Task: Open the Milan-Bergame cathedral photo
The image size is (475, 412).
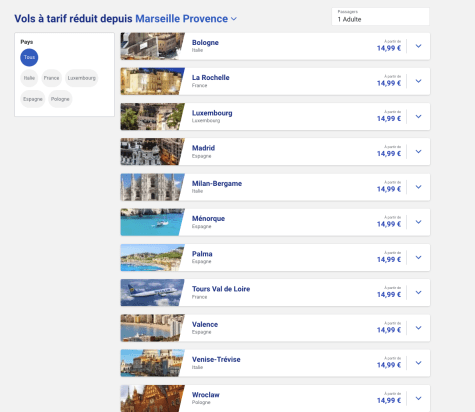Action: coord(152,187)
